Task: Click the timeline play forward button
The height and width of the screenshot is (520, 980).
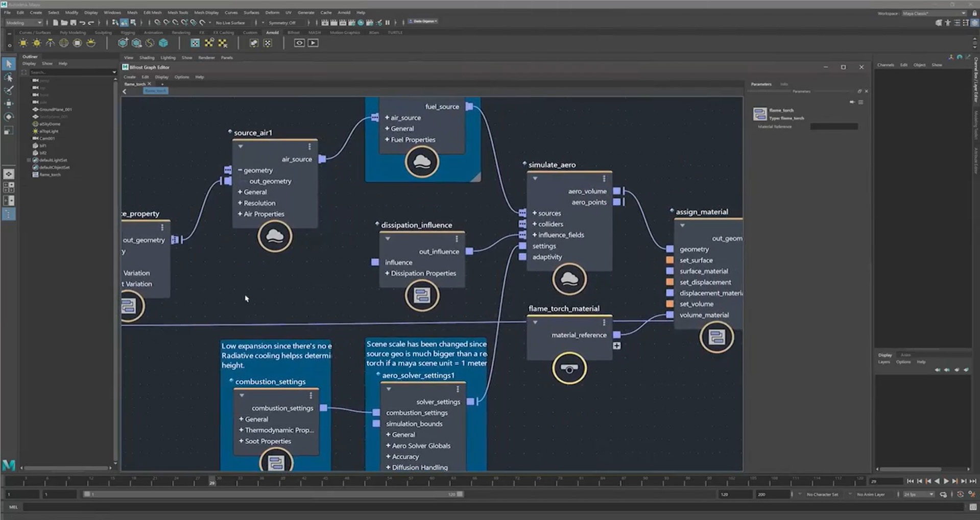Action: tap(946, 481)
